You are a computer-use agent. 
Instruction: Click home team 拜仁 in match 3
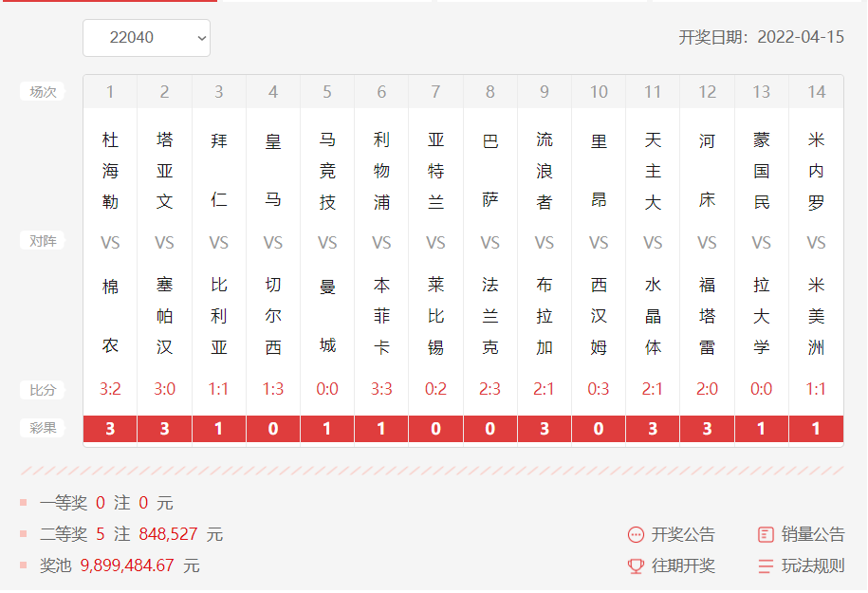tap(219, 170)
